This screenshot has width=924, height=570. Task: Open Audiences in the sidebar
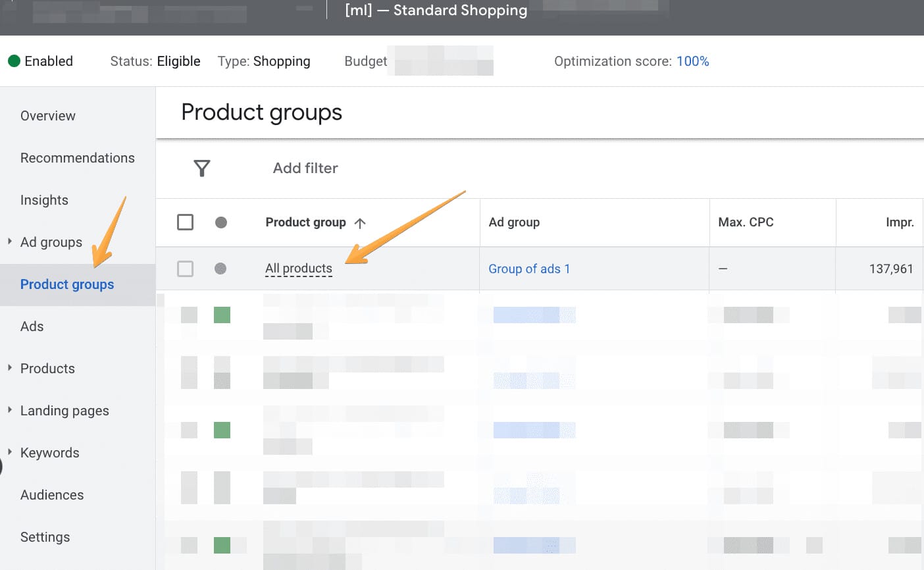[x=52, y=495]
